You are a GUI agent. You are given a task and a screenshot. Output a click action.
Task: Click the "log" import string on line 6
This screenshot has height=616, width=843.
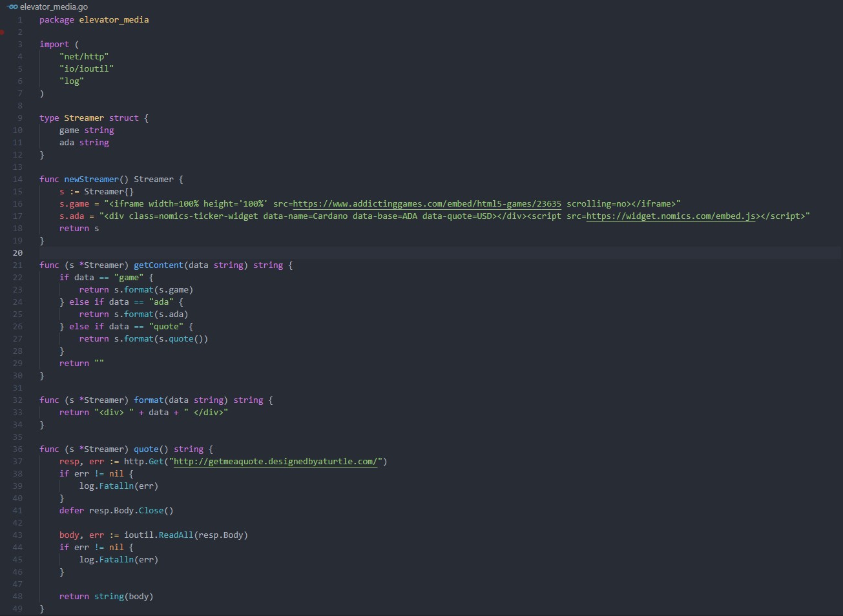click(72, 81)
